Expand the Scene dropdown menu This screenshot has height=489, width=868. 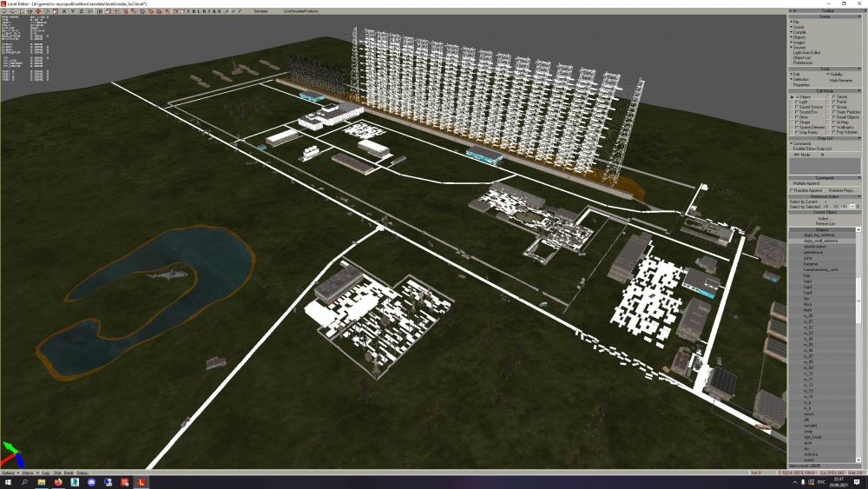pos(797,27)
